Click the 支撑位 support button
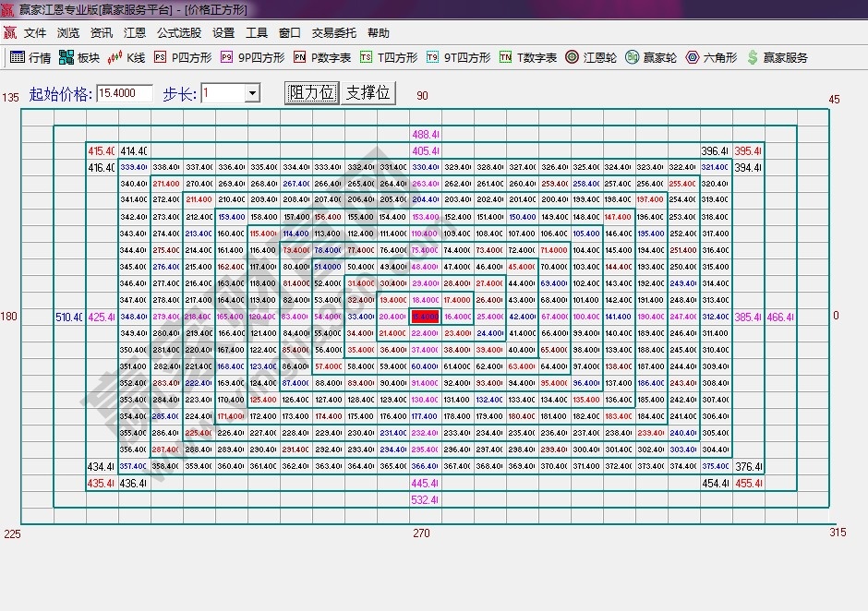868x611 pixels. 368,92
